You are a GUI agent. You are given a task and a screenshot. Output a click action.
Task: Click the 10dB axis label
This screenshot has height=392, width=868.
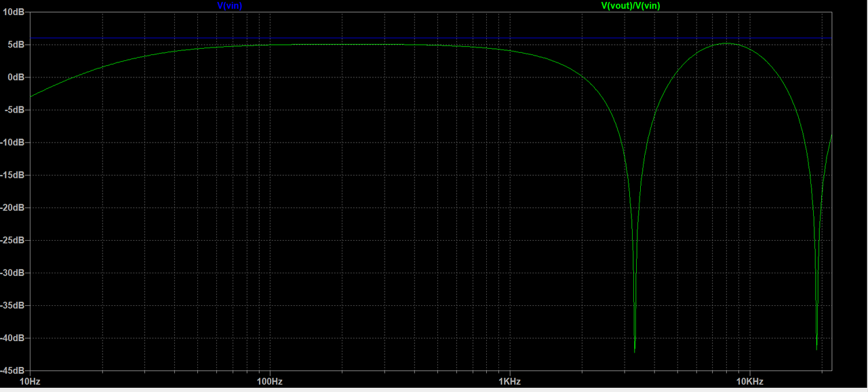click(14, 12)
